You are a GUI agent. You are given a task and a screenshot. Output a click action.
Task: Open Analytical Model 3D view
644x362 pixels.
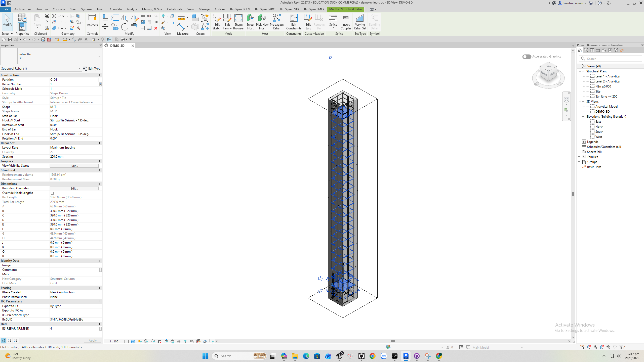pyautogui.click(x=606, y=107)
